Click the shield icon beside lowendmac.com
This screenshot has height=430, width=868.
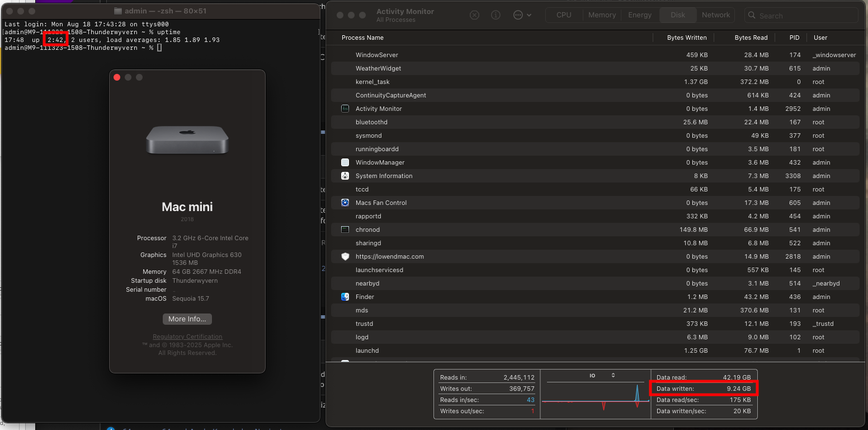345,256
